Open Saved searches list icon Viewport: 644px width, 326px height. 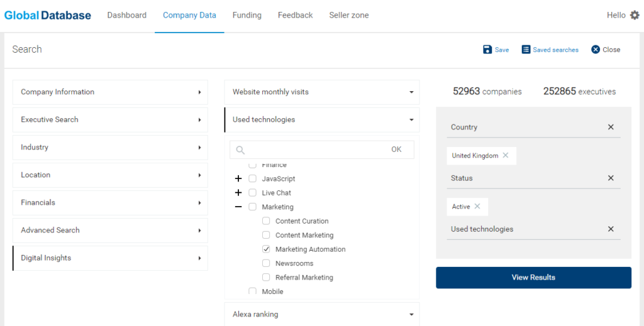pos(526,50)
